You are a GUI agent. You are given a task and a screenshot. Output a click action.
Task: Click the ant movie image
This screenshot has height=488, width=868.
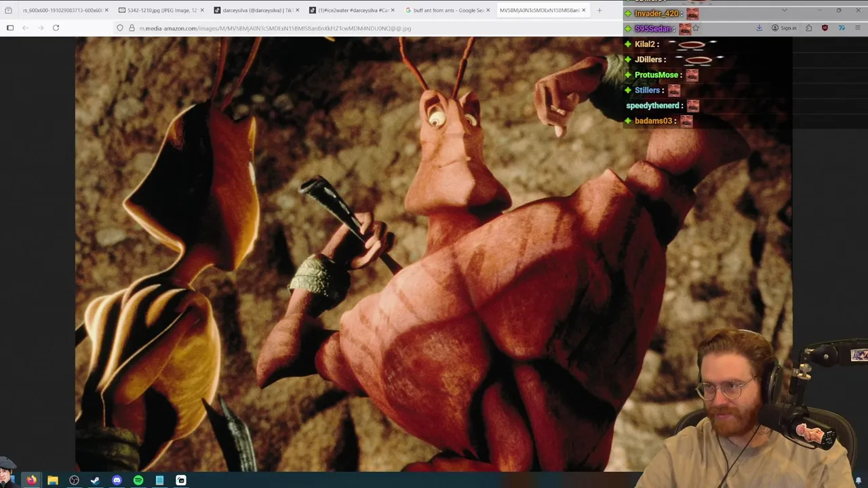[x=433, y=253]
